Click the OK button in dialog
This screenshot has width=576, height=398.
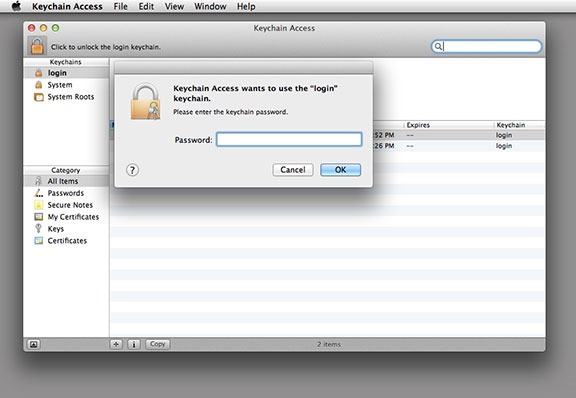pos(341,170)
